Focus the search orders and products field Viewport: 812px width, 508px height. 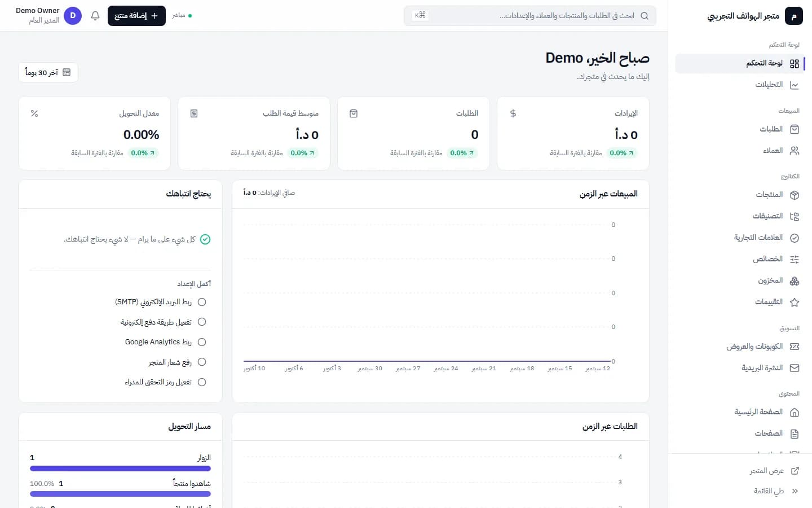[530, 16]
